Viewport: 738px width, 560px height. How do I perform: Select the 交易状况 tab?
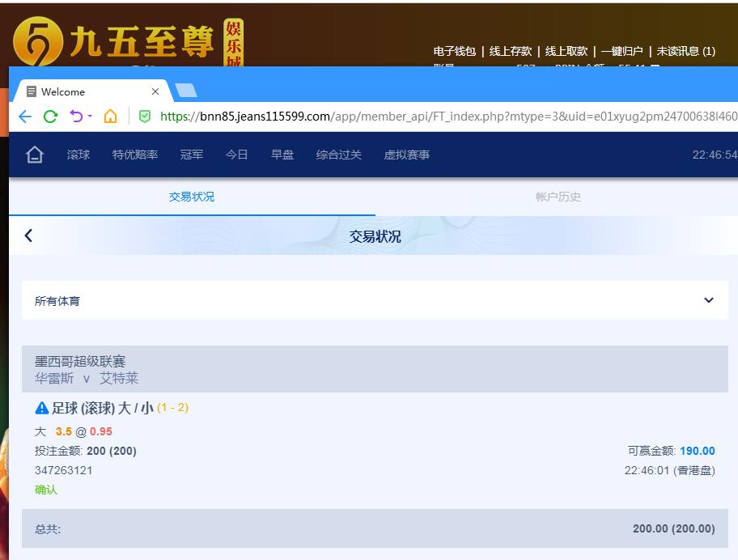tap(192, 197)
